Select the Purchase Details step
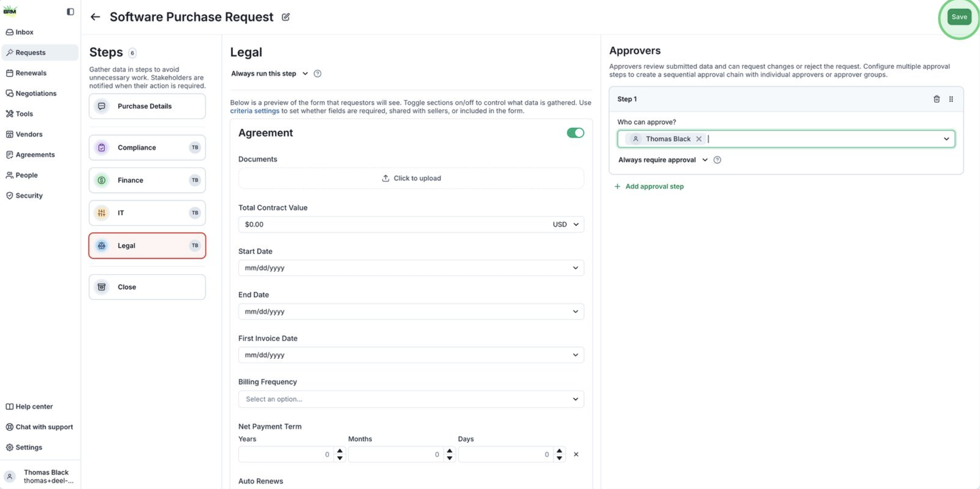Image resolution: width=980 pixels, height=489 pixels. coord(147,106)
